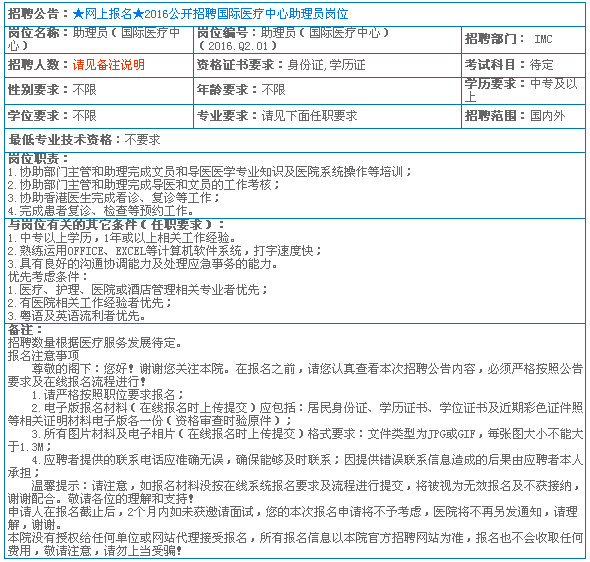This screenshot has height=562, width=590.
Task: Click the 专业要求 cell
Action: (327, 116)
